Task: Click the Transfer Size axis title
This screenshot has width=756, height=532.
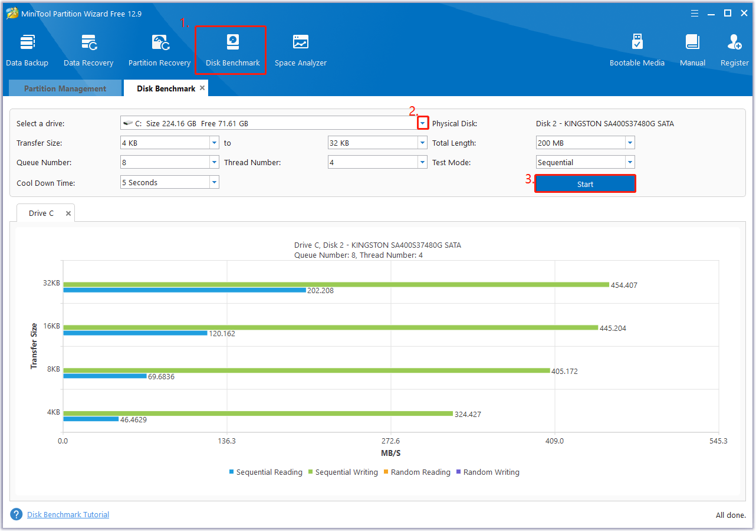Action: click(x=34, y=346)
